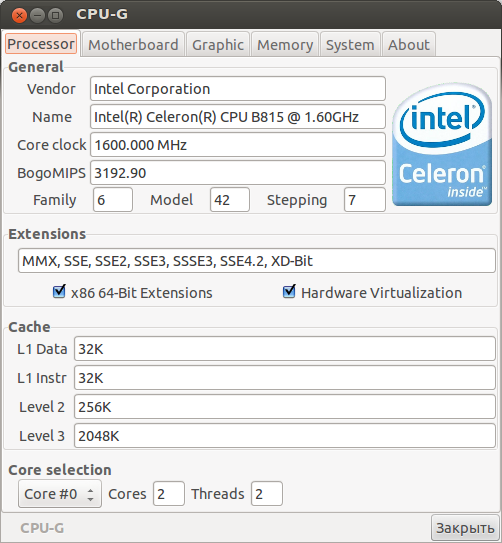Viewport: 502px width, 543px height.
Task: Click the Model field showing 42
Action: [x=230, y=200]
